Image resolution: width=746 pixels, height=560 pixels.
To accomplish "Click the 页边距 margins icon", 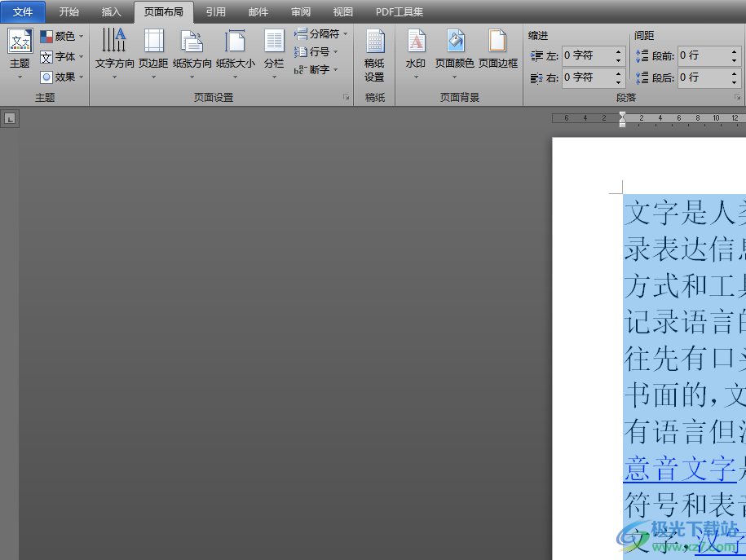I will tap(153, 41).
